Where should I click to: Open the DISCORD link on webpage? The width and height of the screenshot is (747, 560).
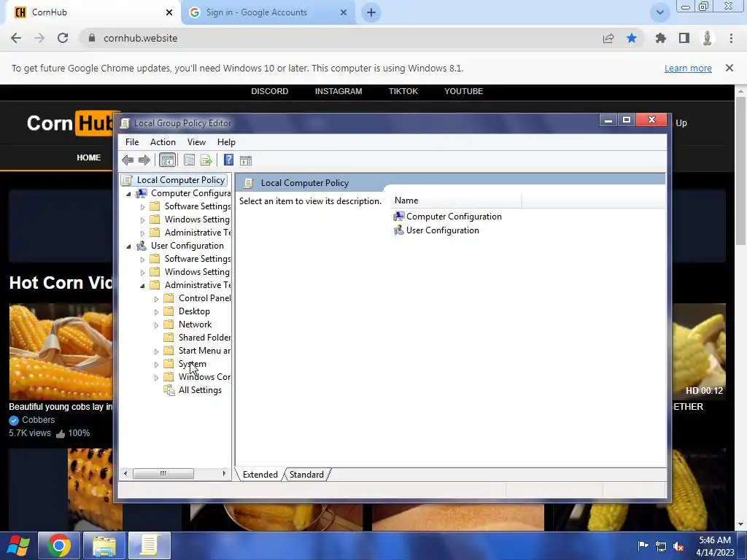pyautogui.click(x=270, y=91)
